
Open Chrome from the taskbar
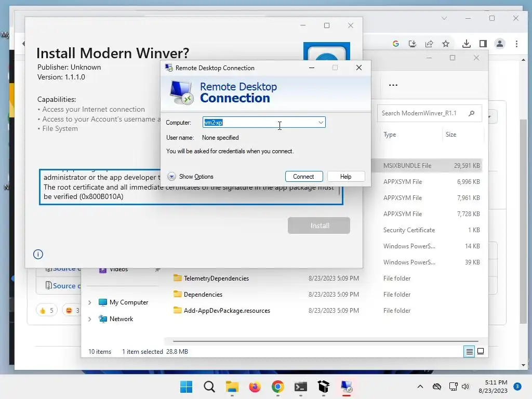pyautogui.click(x=277, y=387)
